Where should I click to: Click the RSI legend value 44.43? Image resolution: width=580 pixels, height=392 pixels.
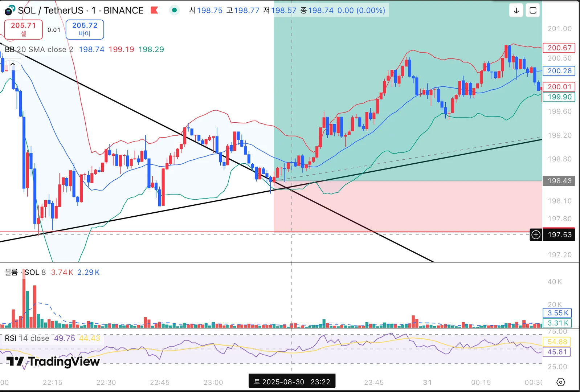[x=90, y=338]
